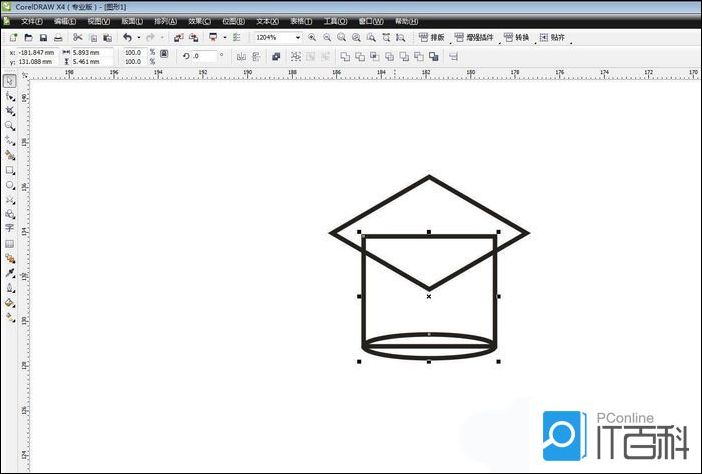
Task: Open the zoom level dropdown showing 1204%
Action: 297,37
